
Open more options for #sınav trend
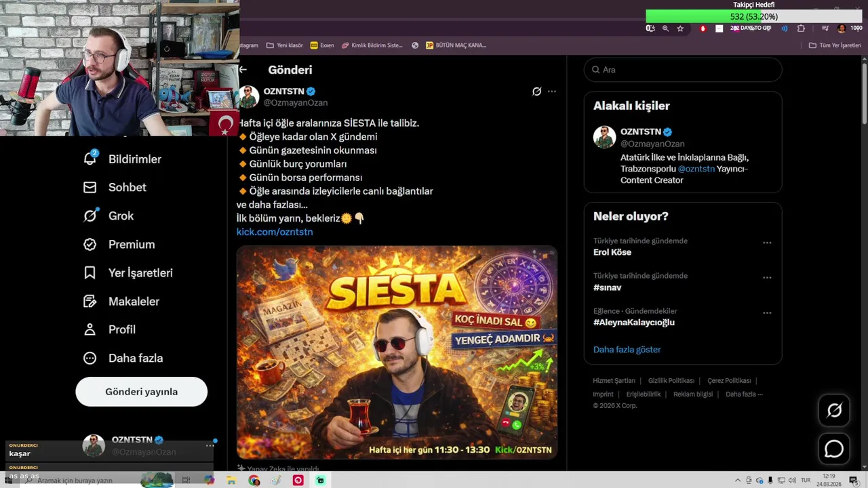point(767,278)
